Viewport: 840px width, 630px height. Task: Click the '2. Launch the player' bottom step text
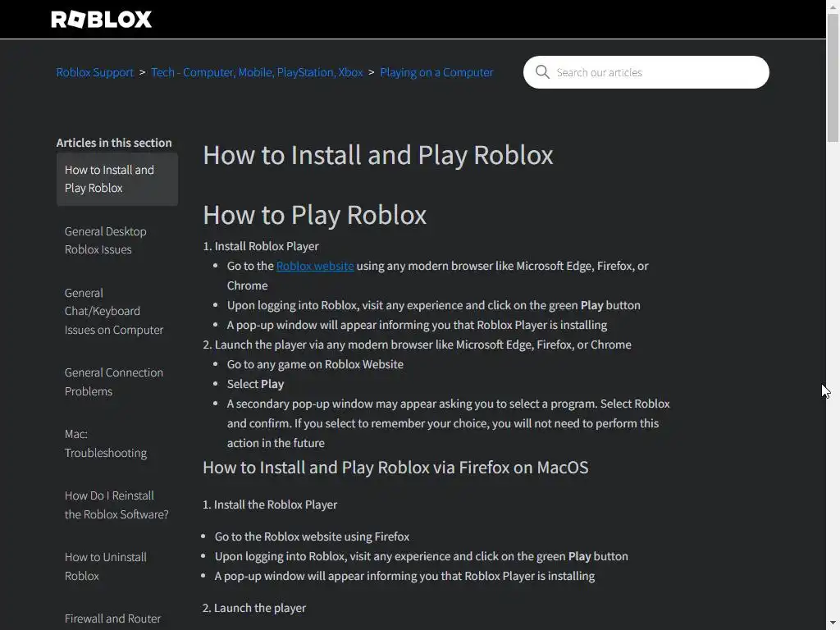click(x=254, y=608)
